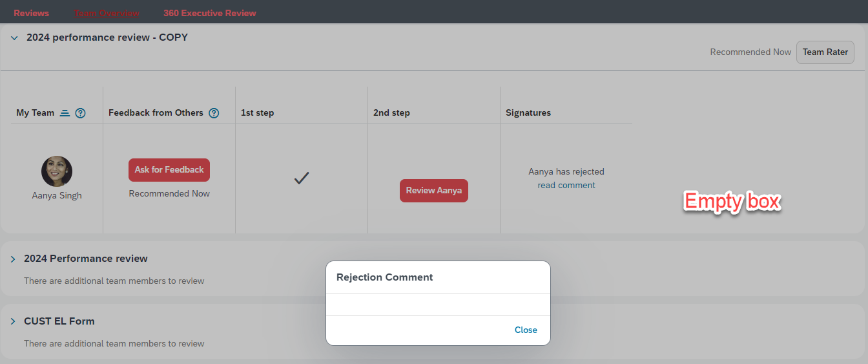
Task: Click Aanya Singh's profile photo
Action: [57, 171]
